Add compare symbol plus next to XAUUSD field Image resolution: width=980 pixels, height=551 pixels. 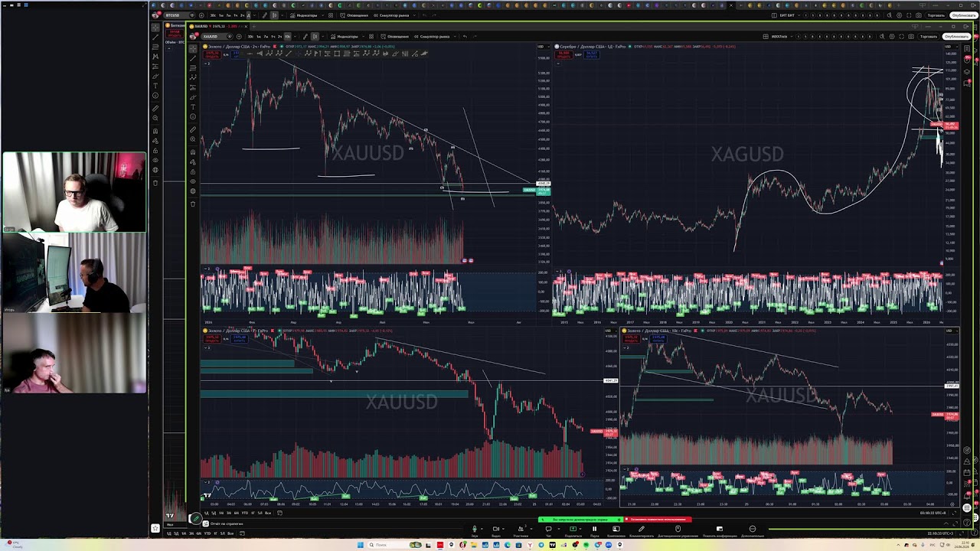click(x=239, y=36)
